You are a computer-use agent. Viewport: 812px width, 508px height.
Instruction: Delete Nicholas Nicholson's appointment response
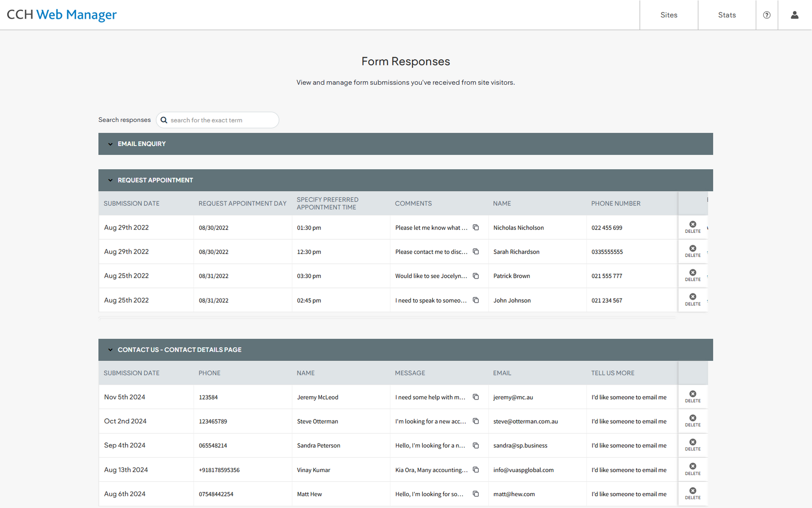click(x=693, y=227)
